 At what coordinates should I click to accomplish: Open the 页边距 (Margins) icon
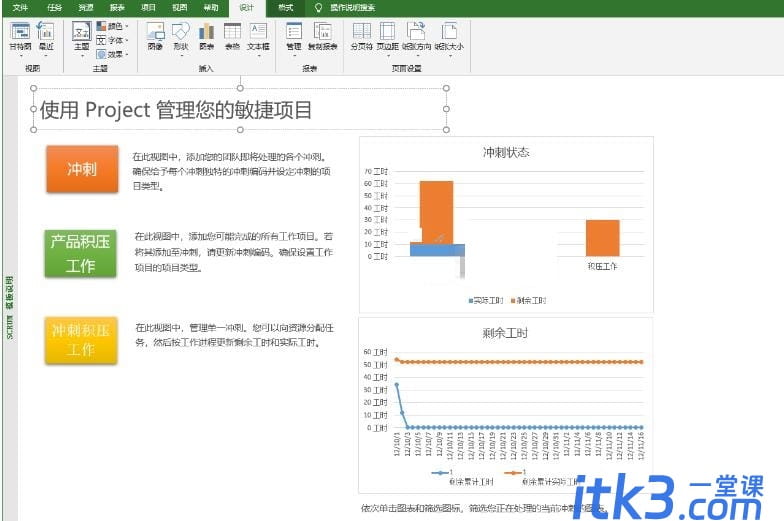[x=388, y=31]
